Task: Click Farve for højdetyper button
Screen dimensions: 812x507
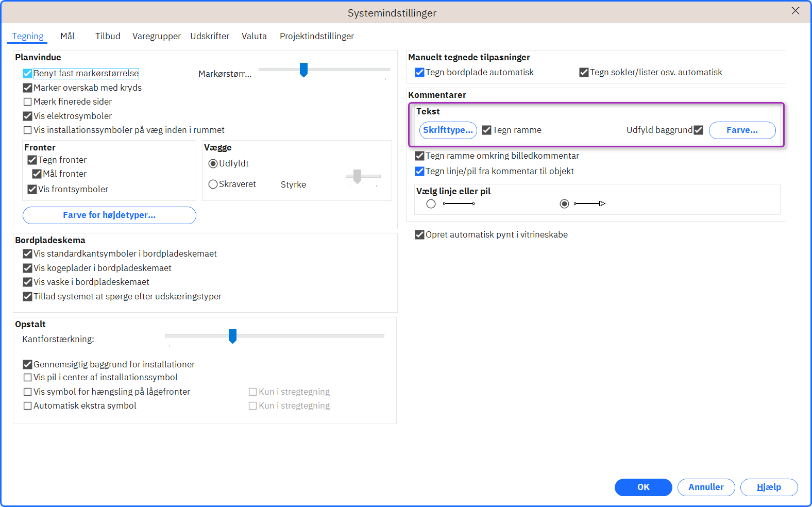Action: coord(109,215)
